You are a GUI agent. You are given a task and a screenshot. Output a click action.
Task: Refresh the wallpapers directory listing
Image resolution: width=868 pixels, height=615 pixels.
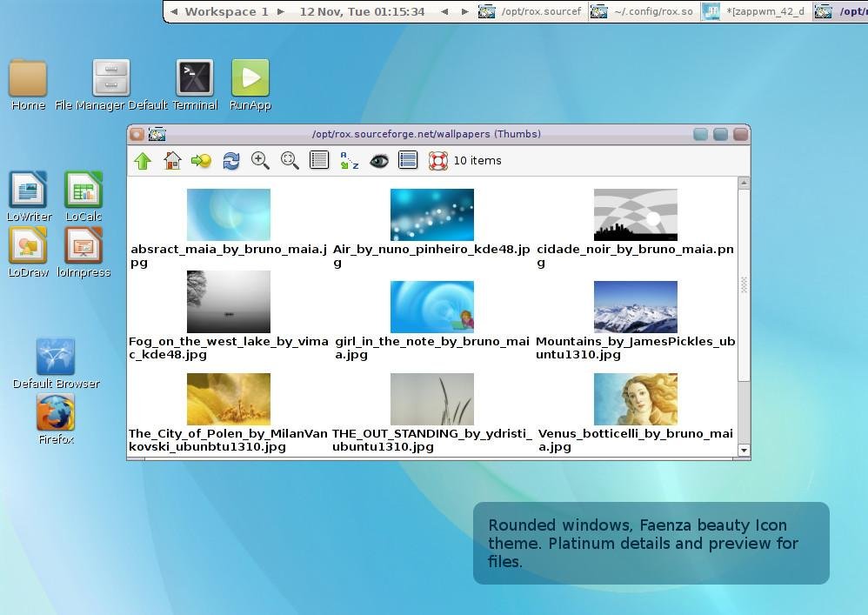230,161
